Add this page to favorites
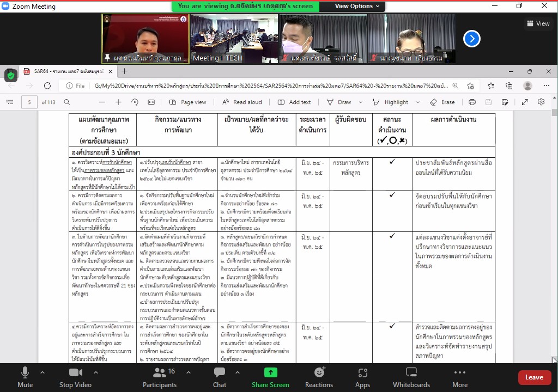This screenshot has height=392, width=558. 470,85
